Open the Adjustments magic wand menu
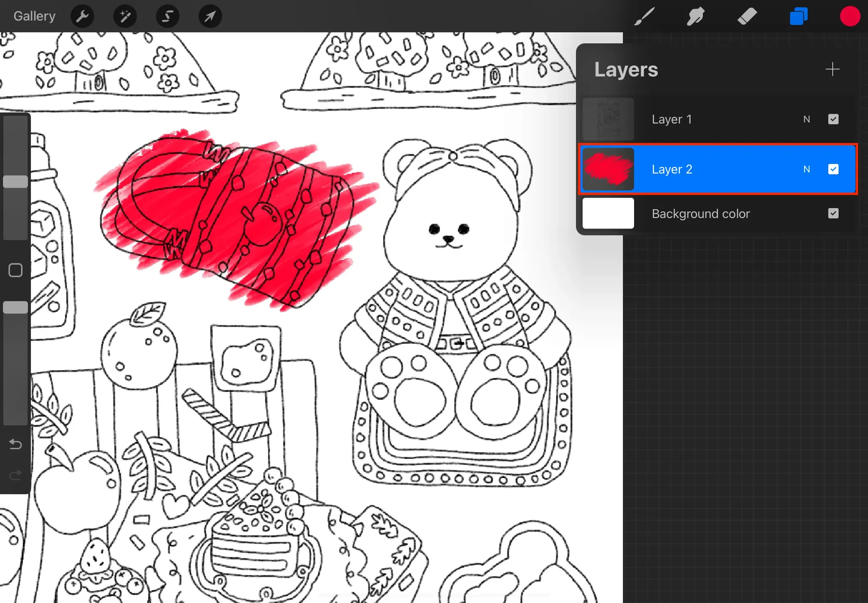Image resolution: width=868 pixels, height=603 pixels. tap(125, 17)
